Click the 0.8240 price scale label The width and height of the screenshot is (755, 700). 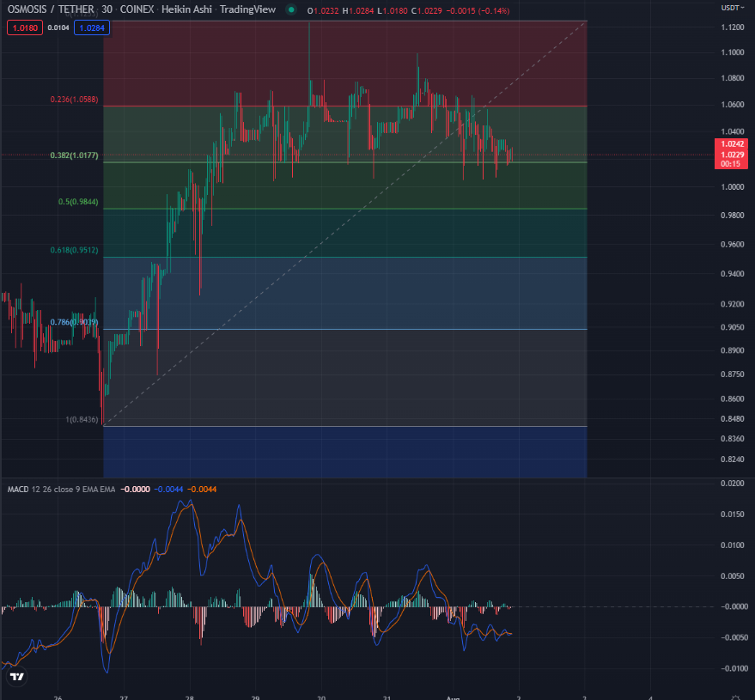[733, 460]
